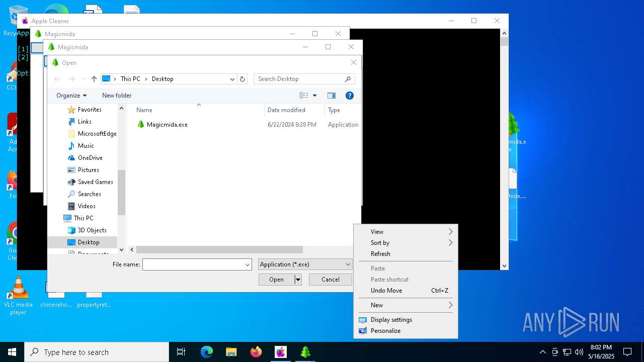The width and height of the screenshot is (644, 362).
Task: Choose Personalize in context menu
Action: click(406, 331)
